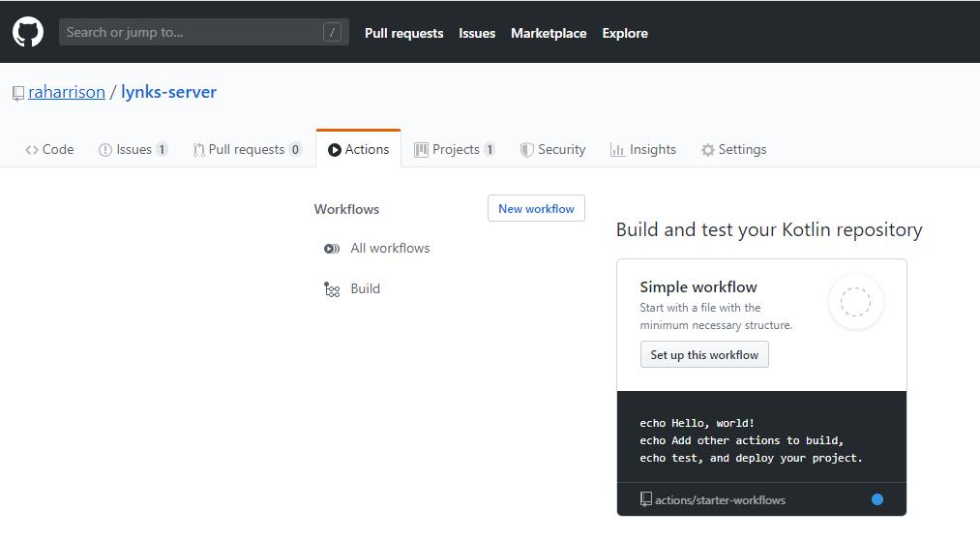This screenshot has width=980, height=541.
Task: Click the repository book icon beside raharrison
Action: 18,93
